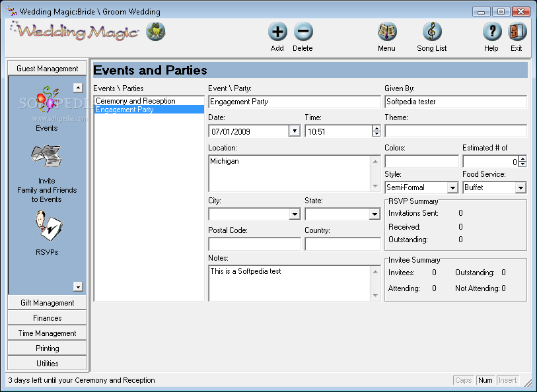This screenshot has width=537, height=392.
Task: Click the Exit door icon
Action: click(517, 32)
